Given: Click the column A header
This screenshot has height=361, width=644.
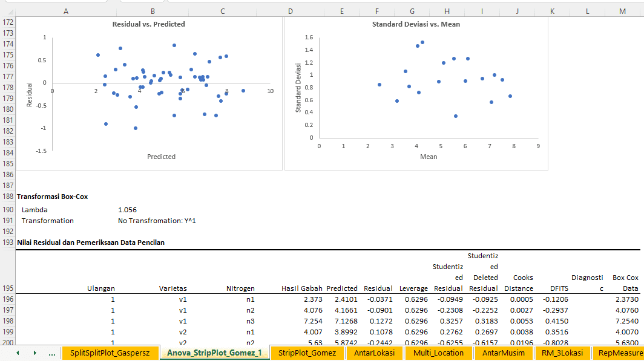Looking at the screenshot, I should coord(65,10).
